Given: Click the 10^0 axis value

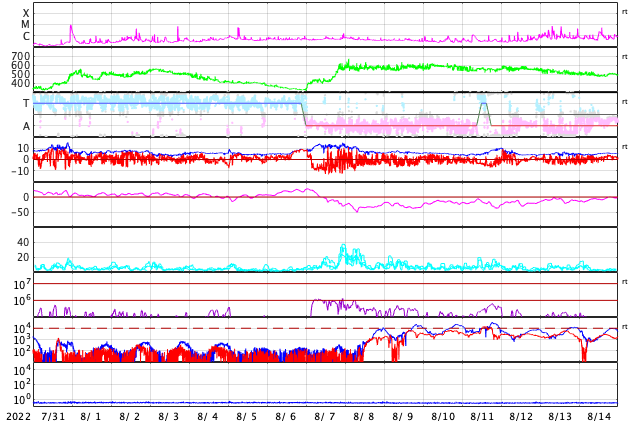Looking at the screenshot, I should [x=22, y=400].
